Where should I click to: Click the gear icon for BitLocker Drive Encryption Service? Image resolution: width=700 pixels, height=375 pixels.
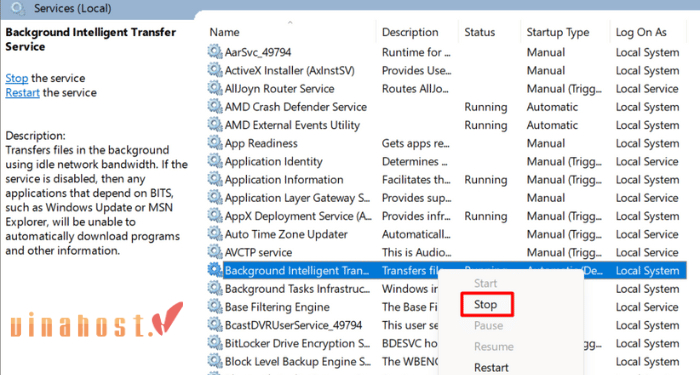[215, 343]
